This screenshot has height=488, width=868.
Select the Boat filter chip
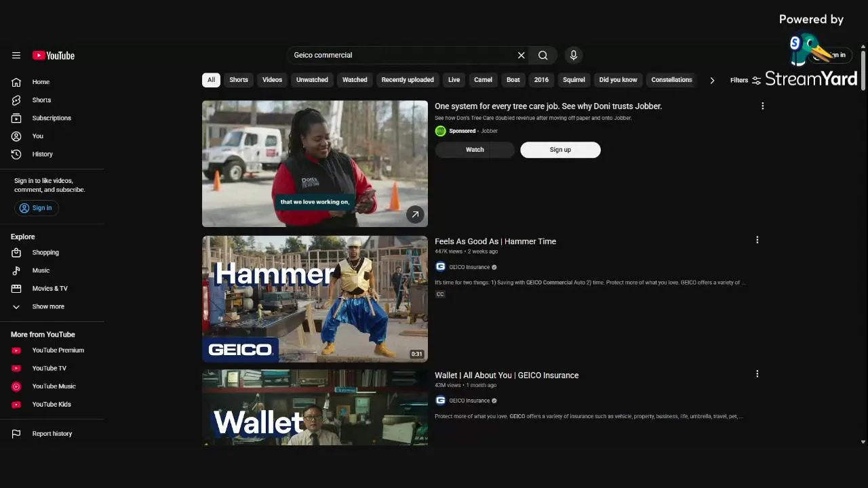point(513,80)
